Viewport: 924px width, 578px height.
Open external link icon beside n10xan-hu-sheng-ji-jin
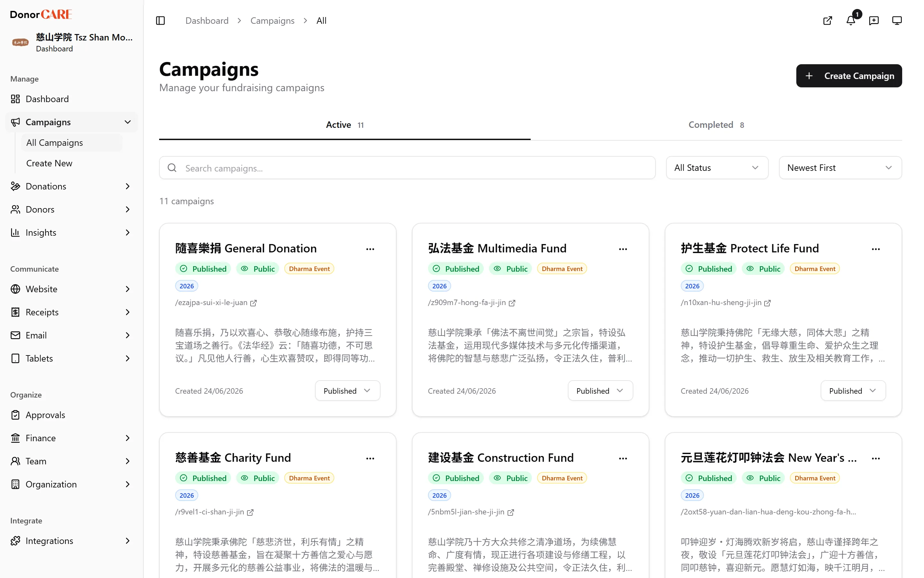click(767, 303)
